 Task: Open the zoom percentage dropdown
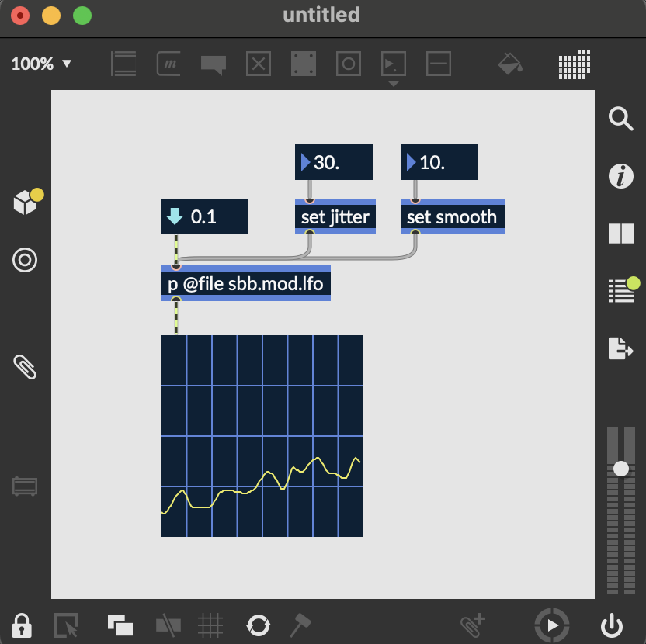(41, 64)
